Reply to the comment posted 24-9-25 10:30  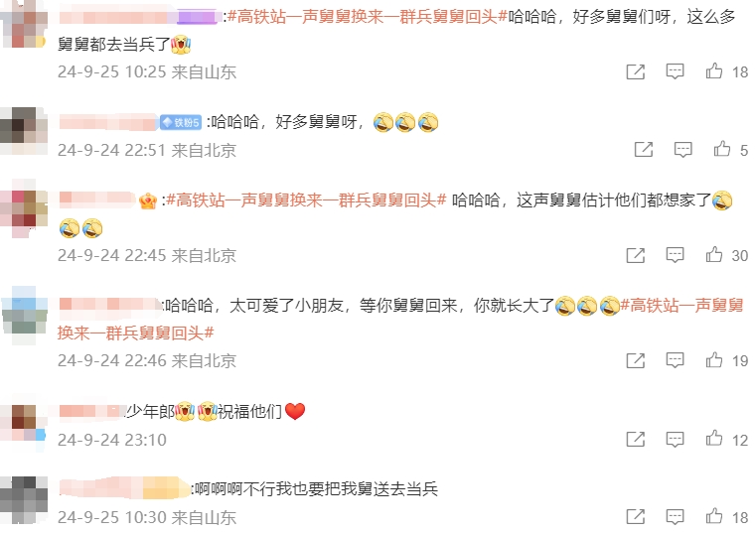tap(675, 517)
